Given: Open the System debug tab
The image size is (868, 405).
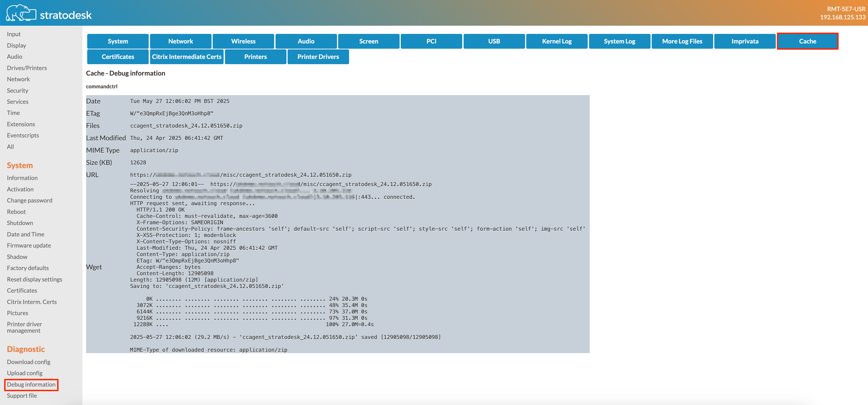Looking at the screenshot, I should click(x=117, y=41).
